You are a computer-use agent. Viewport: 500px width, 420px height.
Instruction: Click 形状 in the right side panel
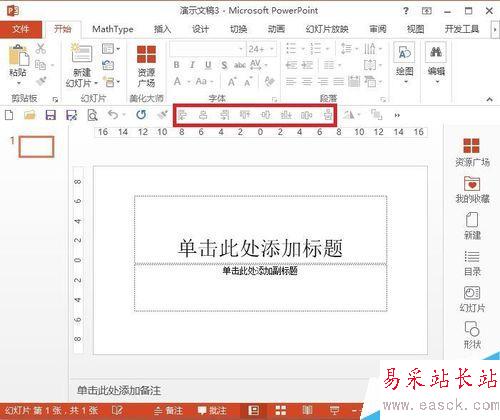pyautogui.click(x=472, y=335)
